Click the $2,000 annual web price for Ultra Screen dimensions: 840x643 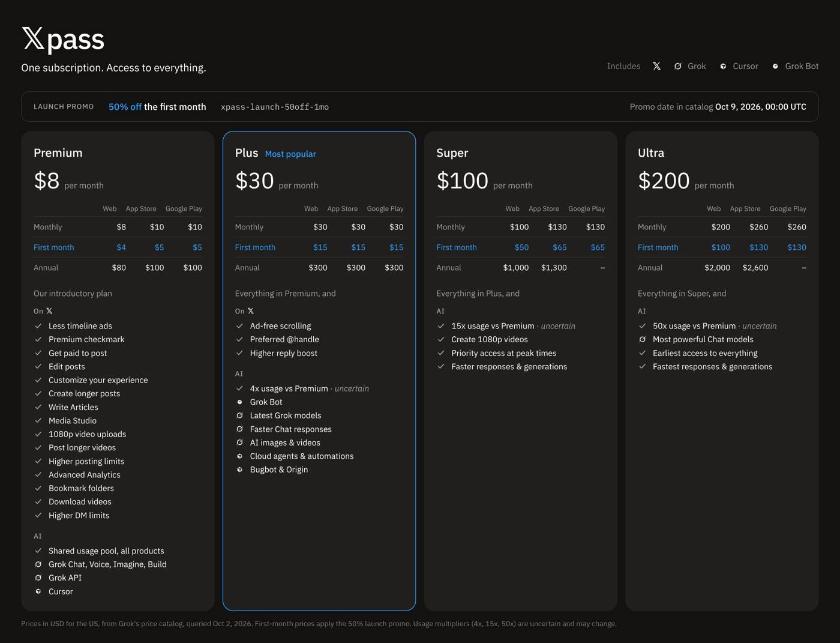tap(717, 268)
